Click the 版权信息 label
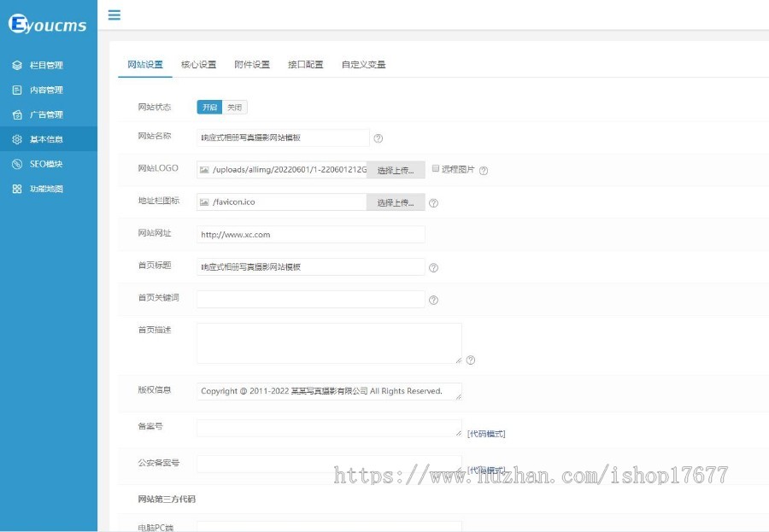This screenshot has height=532, width=769. coord(155,389)
